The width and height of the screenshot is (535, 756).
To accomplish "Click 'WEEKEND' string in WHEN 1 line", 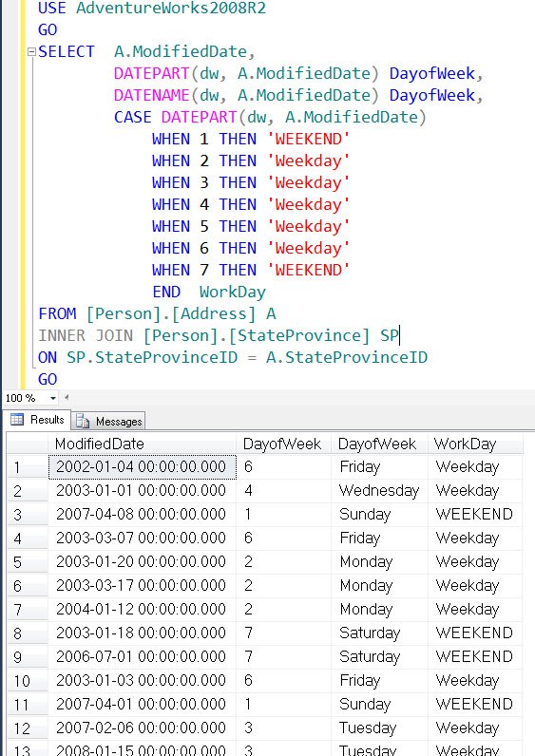I will tap(308, 140).
